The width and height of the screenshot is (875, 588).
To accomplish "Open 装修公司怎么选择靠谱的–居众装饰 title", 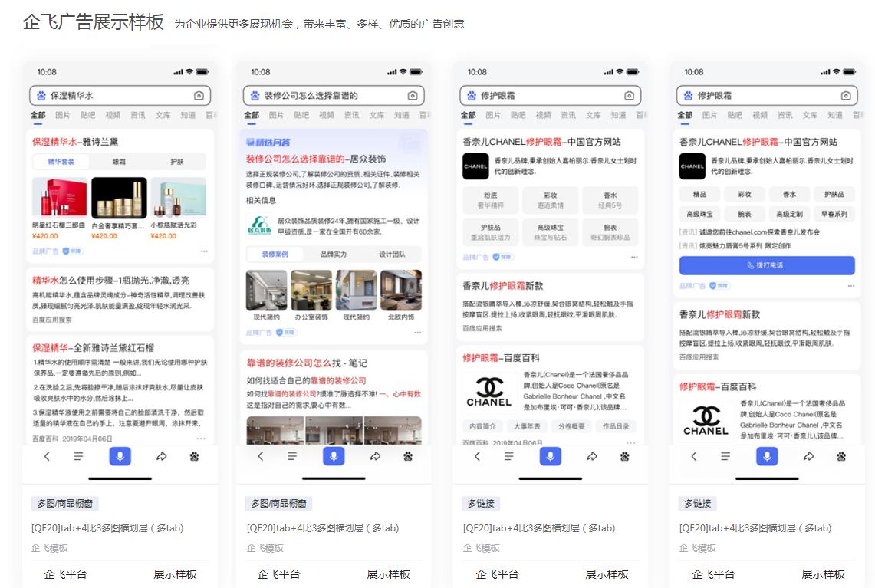I will pyautogui.click(x=316, y=159).
